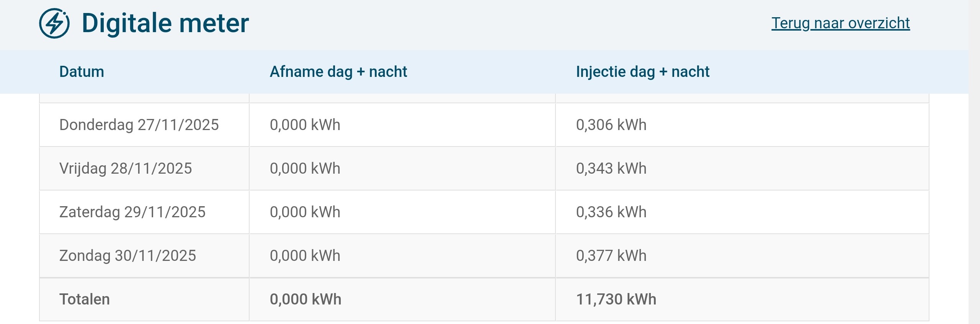Click the lightning bolt meter icon
980x324 pixels.
coord(54,23)
